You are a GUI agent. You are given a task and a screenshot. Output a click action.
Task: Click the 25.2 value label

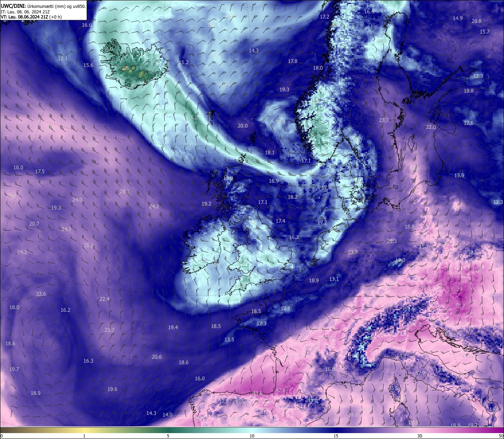[x=88, y=245]
